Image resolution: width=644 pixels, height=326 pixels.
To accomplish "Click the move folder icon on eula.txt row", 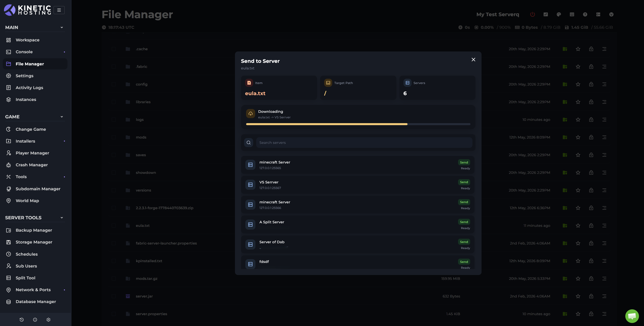I will tap(565, 226).
